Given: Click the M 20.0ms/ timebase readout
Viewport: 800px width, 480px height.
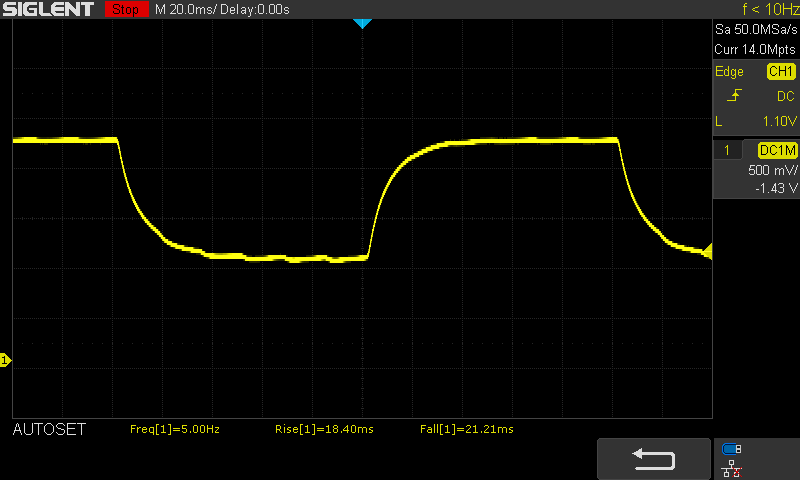Looking at the screenshot, I should (186, 10).
